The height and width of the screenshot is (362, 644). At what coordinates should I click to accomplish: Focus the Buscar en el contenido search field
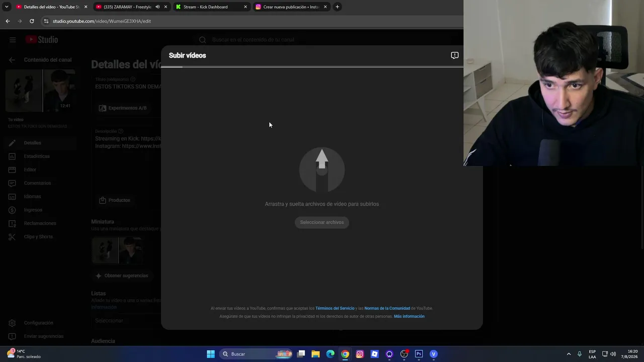tap(253, 40)
